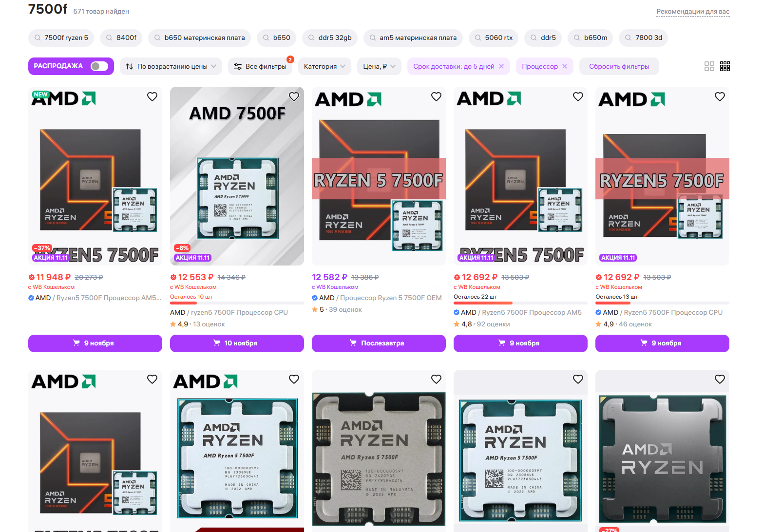The height and width of the screenshot is (532, 763).
Task: Click the heart on the 12 582 ₽ card
Action: point(436,96)
